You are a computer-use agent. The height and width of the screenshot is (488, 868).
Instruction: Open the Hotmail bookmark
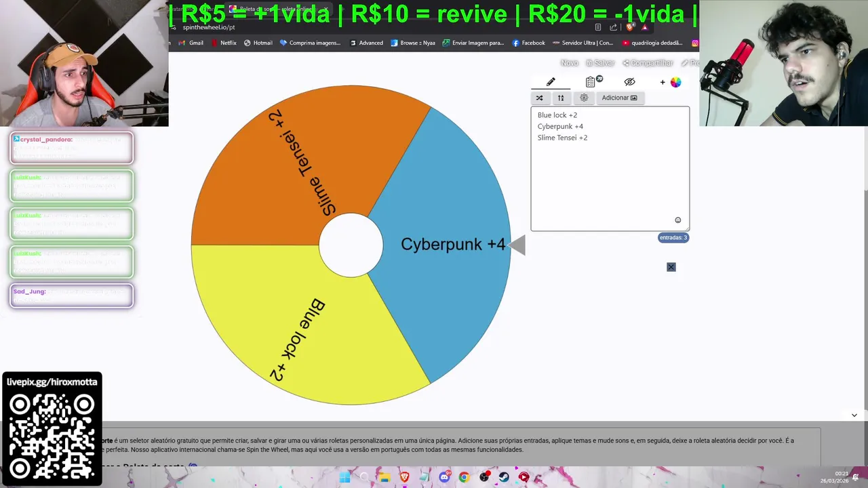click(x=258, y=43)
